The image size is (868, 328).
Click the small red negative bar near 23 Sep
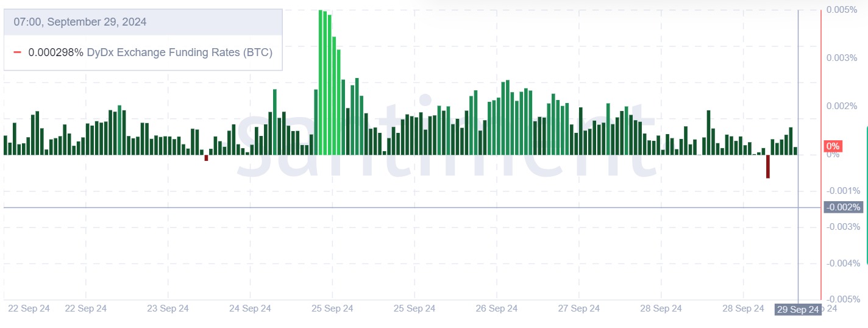206,158
